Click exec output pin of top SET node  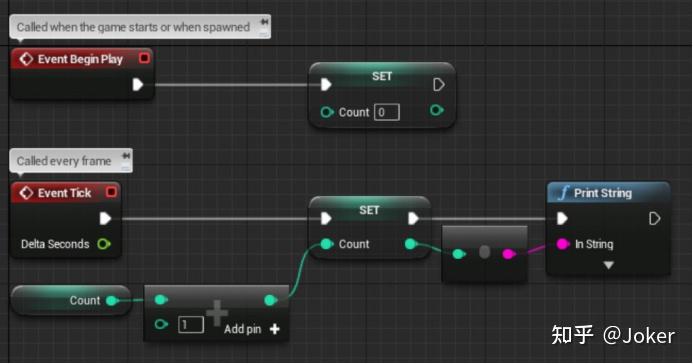pos(438,85)
